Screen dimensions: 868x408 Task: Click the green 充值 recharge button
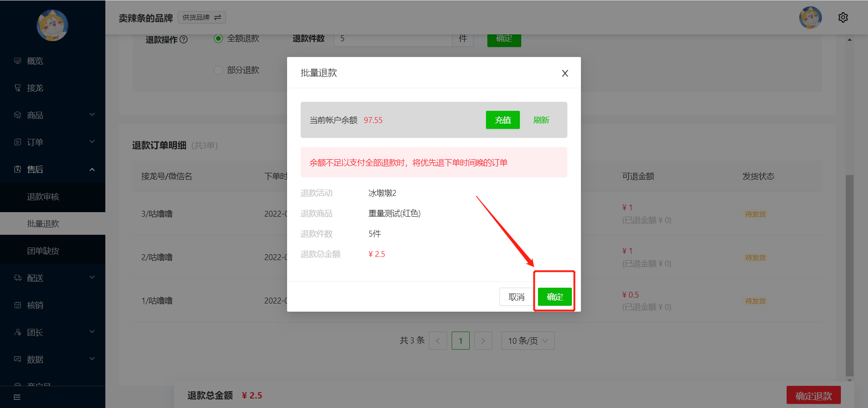click(503, 120)
